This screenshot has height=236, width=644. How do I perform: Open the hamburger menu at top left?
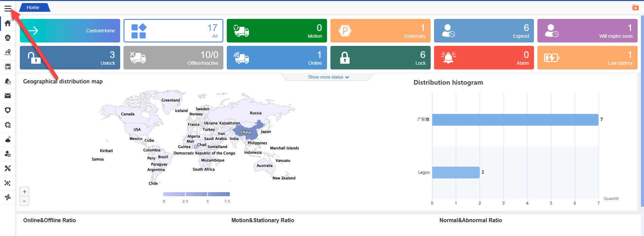point(8,8)
